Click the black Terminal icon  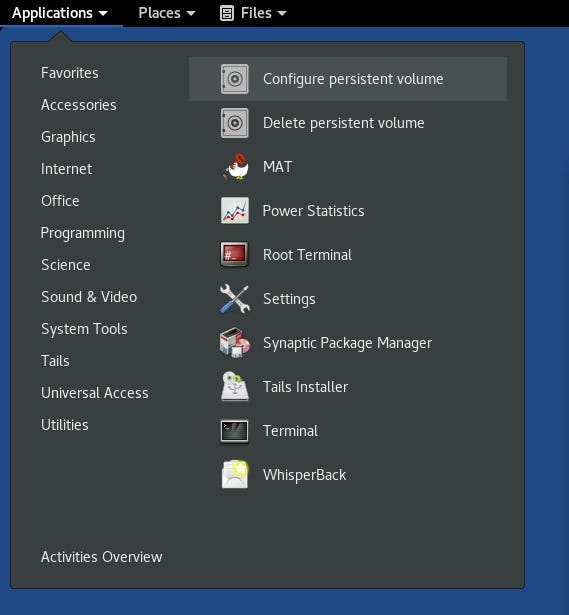pyautogui.click(x=235, y=431)
